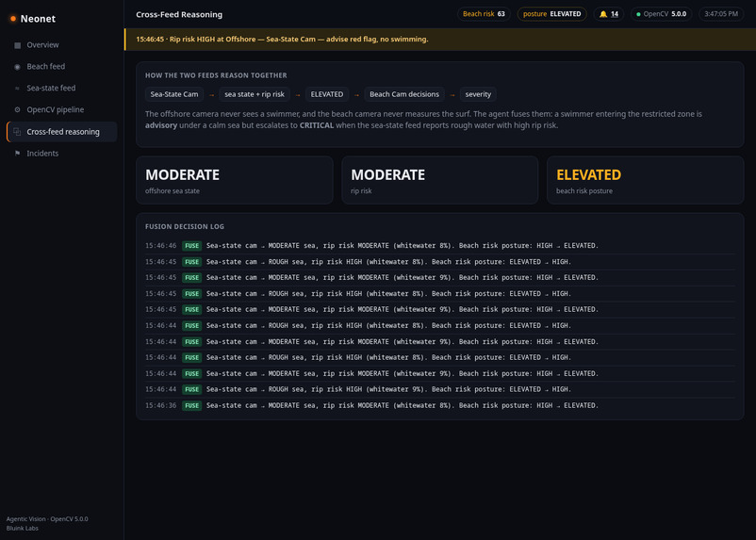
Task: Click the FUSE tag on 15:46:36 entry
Action: tap(192, 405)
